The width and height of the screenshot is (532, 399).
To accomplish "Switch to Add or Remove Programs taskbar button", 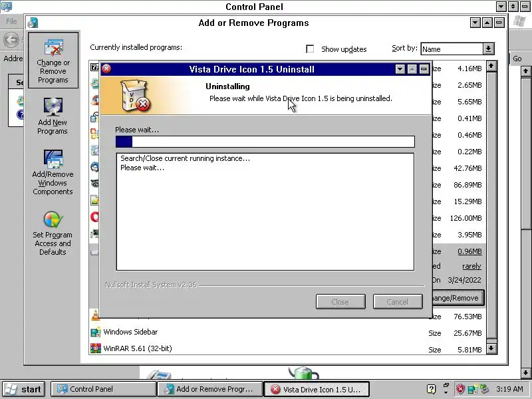I will (210, 389).
